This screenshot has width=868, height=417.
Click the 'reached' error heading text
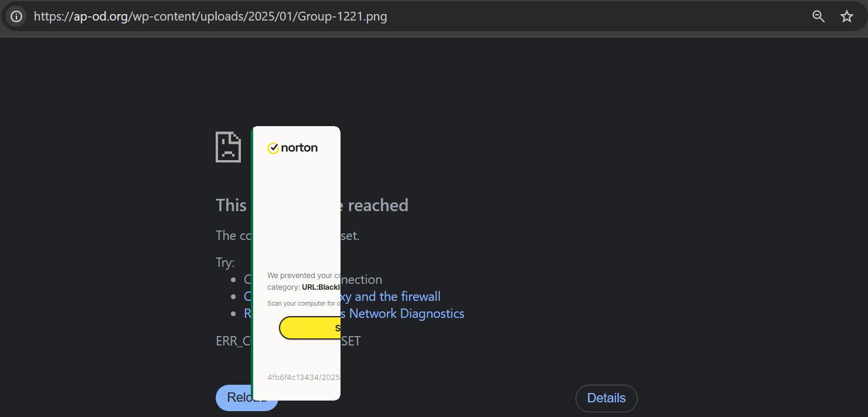click(x=378, y=205)
